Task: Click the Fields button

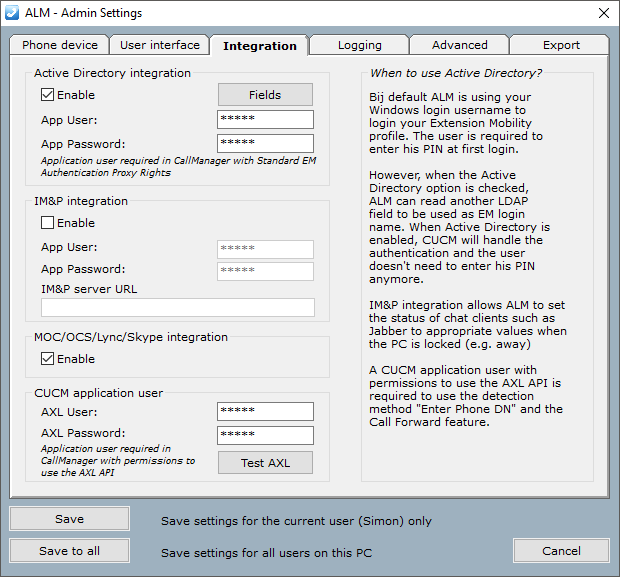Action: point(265,95)
